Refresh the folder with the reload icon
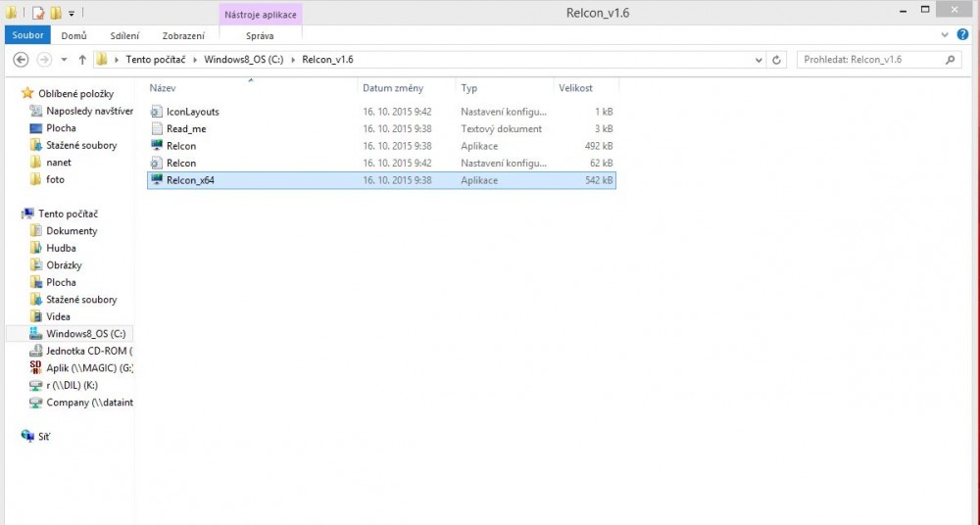The image size is (980, 525). click(777, 60)
